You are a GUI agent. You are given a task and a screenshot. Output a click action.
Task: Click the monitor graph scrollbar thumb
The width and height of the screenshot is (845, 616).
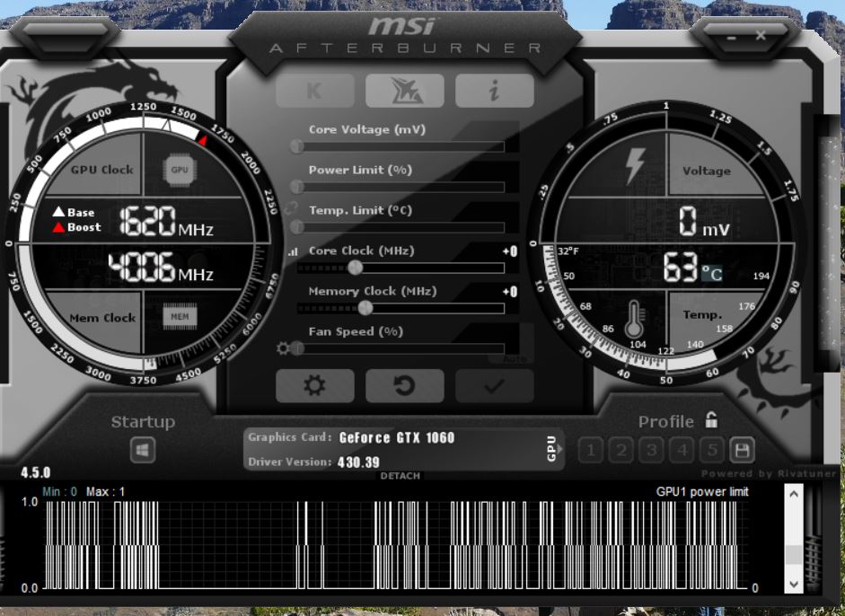(793, 555)
